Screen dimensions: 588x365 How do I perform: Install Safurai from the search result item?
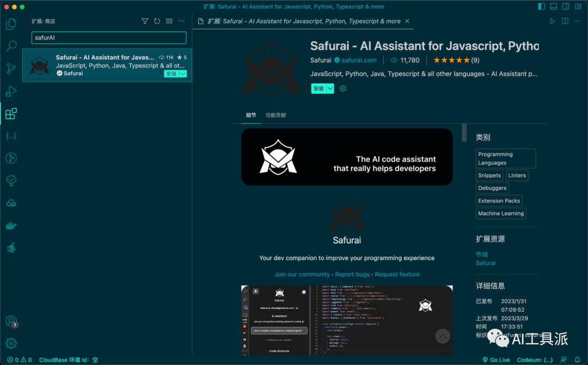pos(171,74)
